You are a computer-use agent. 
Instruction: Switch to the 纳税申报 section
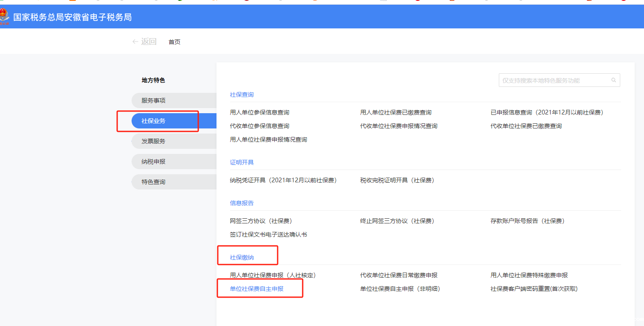tap(152, 162)
